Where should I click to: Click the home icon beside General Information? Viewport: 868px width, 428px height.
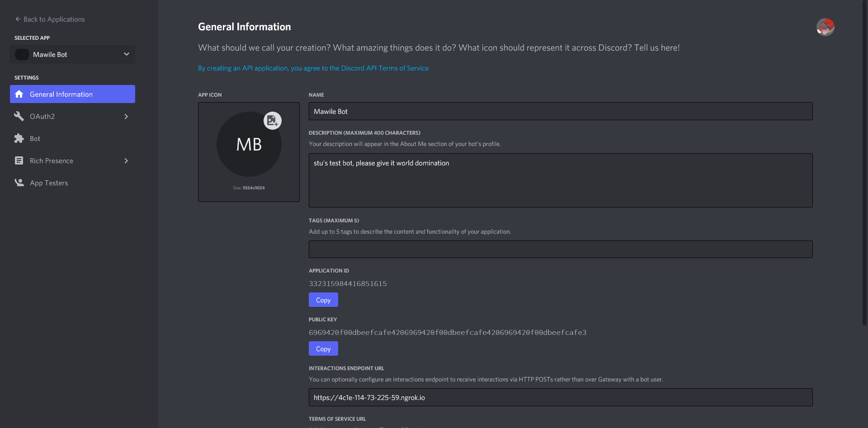pyautogui.click(x=19, y=94)
